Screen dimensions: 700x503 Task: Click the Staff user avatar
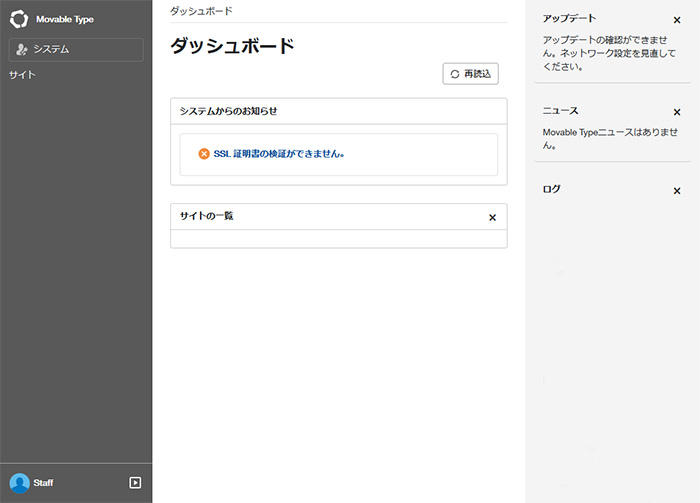(x=20, y=483)
